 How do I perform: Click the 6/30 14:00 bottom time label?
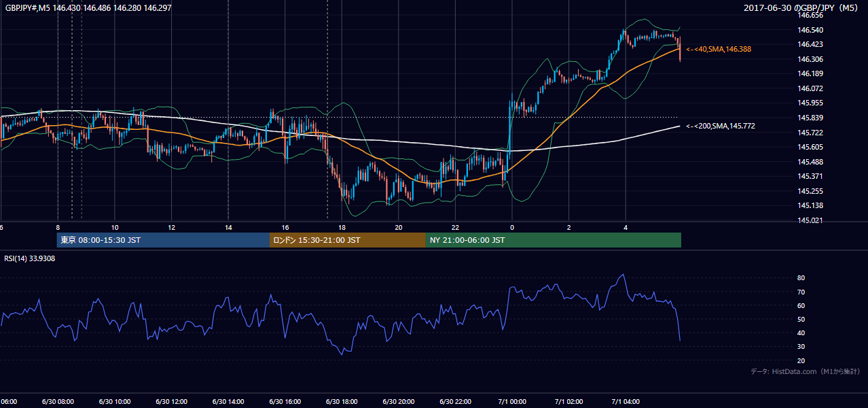(228, 402)
